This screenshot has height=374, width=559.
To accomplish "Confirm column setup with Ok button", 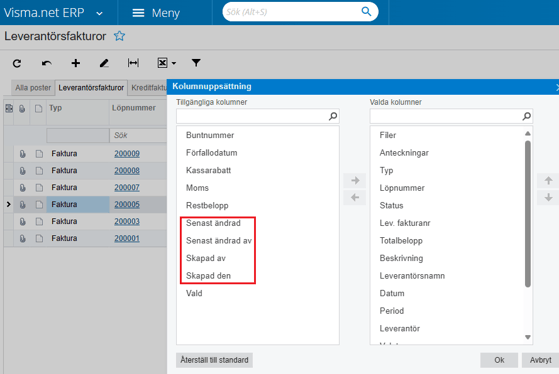I will tap(499, 360).
